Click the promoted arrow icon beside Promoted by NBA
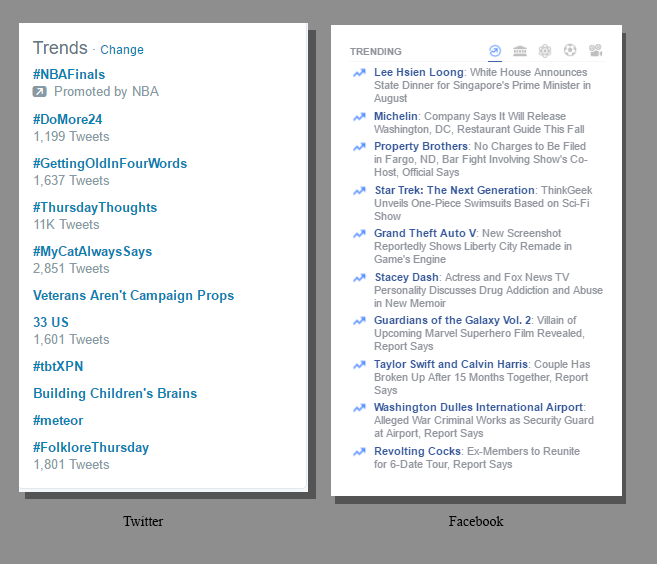Image resolution: width=657 pixels, height=564 pixels. coord(40,91)
